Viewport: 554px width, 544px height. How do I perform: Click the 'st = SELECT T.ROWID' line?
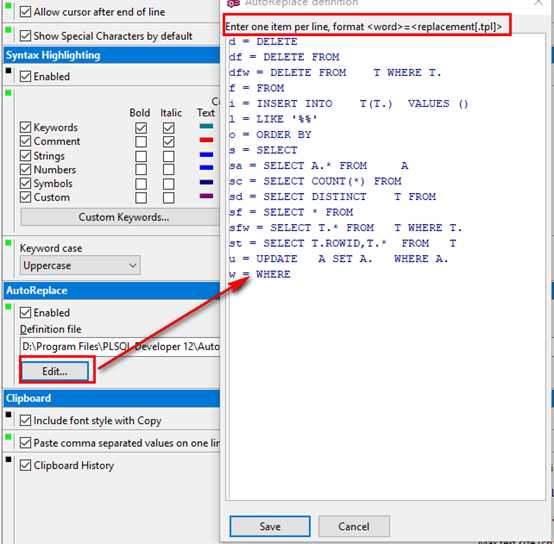tap(342, 243)
